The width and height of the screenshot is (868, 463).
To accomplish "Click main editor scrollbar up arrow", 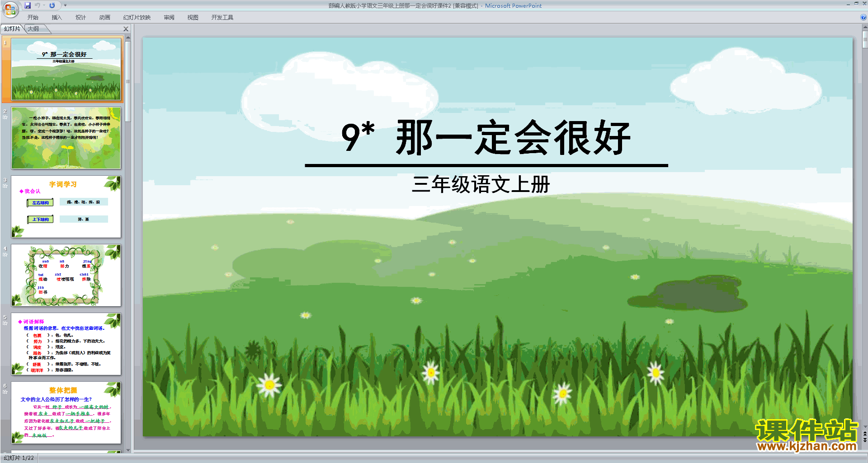I will (x=865, y=28).
